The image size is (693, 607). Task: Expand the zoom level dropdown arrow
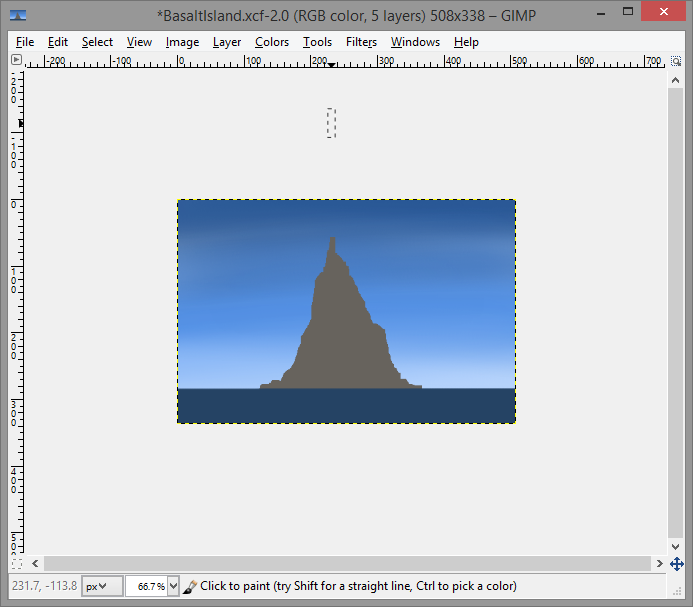point(174,586)
